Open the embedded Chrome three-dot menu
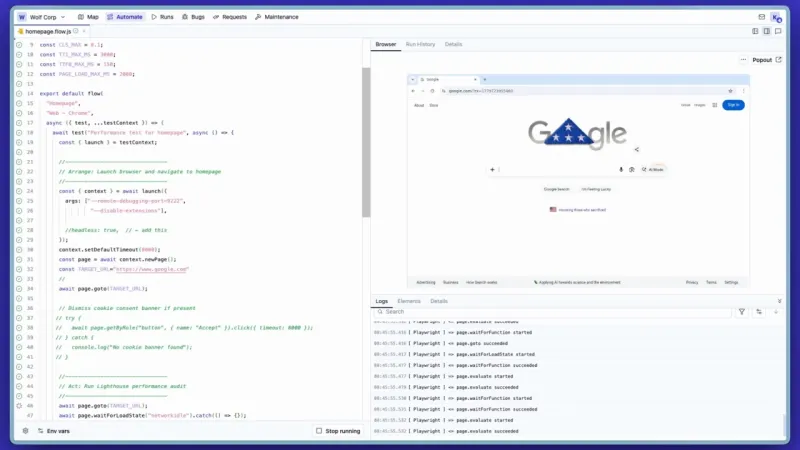 tap(743, 91)
